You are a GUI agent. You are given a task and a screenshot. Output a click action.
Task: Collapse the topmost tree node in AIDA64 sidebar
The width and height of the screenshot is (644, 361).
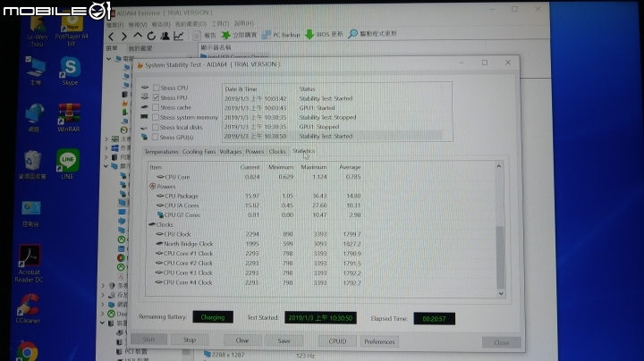pos(108,59)
